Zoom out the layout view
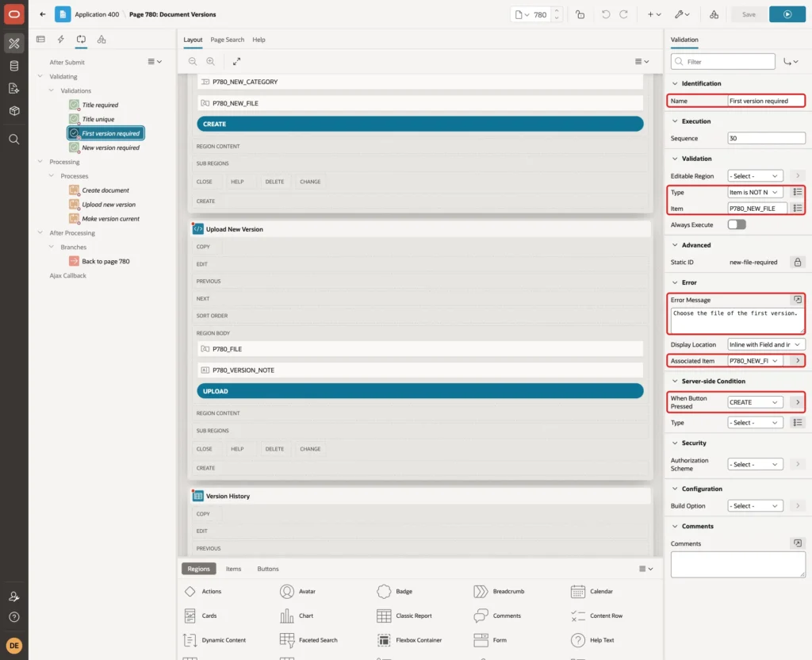812x660 pixels. click(x=192, y=61)
